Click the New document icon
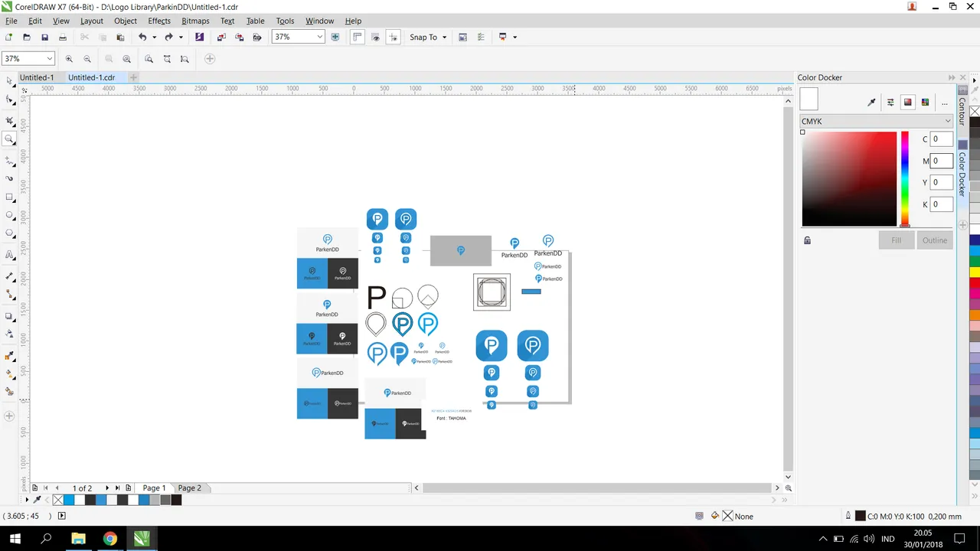The image size is (980, 551). point(8,37)
